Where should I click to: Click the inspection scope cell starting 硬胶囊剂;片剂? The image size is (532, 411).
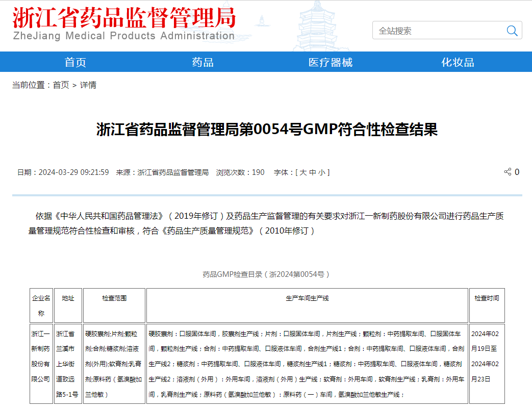(114, 364)
